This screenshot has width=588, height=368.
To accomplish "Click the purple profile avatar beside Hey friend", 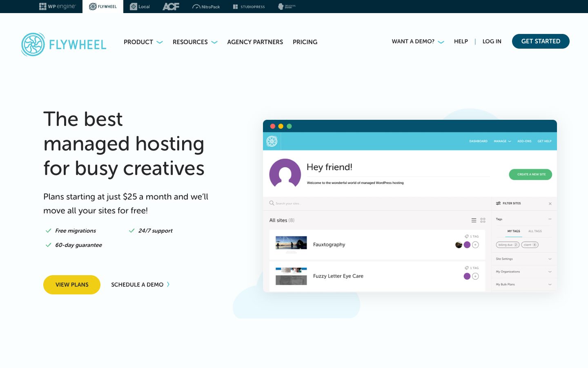I will click(285, 173).
